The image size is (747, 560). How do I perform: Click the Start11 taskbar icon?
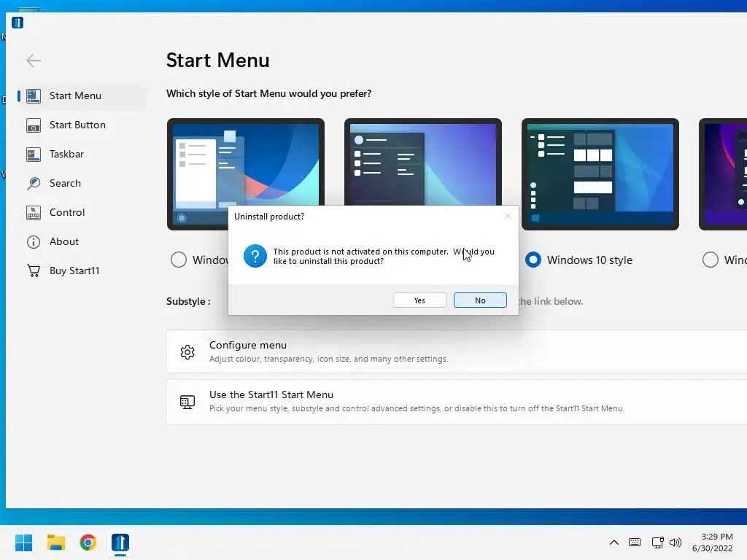click(120, 542)
